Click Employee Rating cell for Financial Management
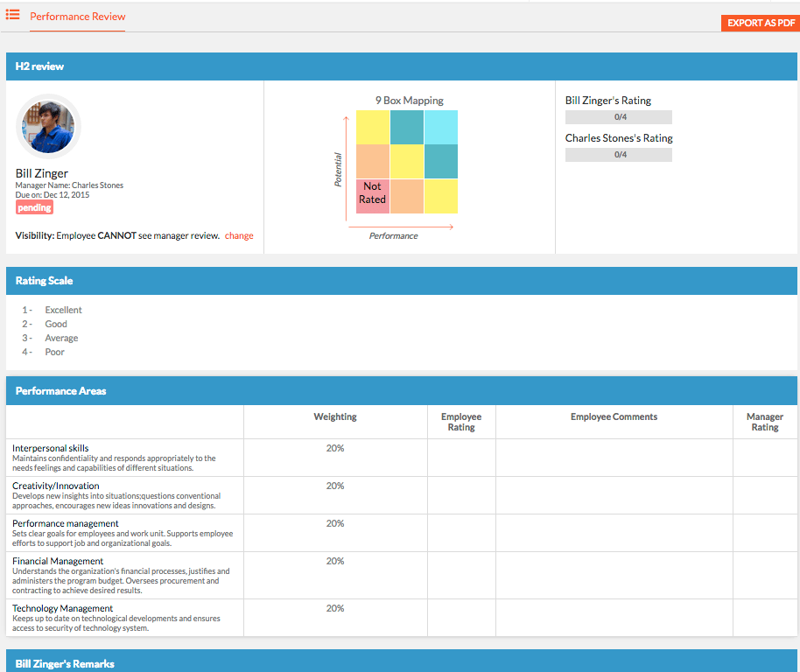The height and width of the screenshot is (672, 800). coord(461,576)
